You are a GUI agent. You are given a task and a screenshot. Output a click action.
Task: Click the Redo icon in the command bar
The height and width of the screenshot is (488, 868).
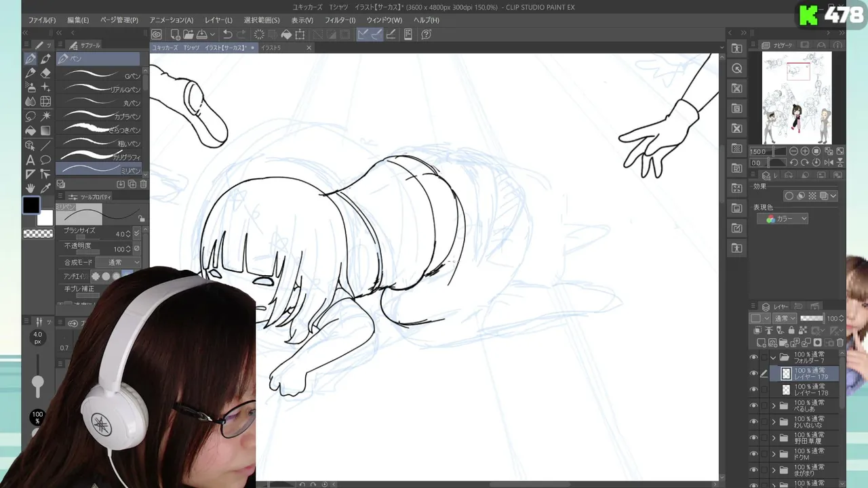coord(242,34)
